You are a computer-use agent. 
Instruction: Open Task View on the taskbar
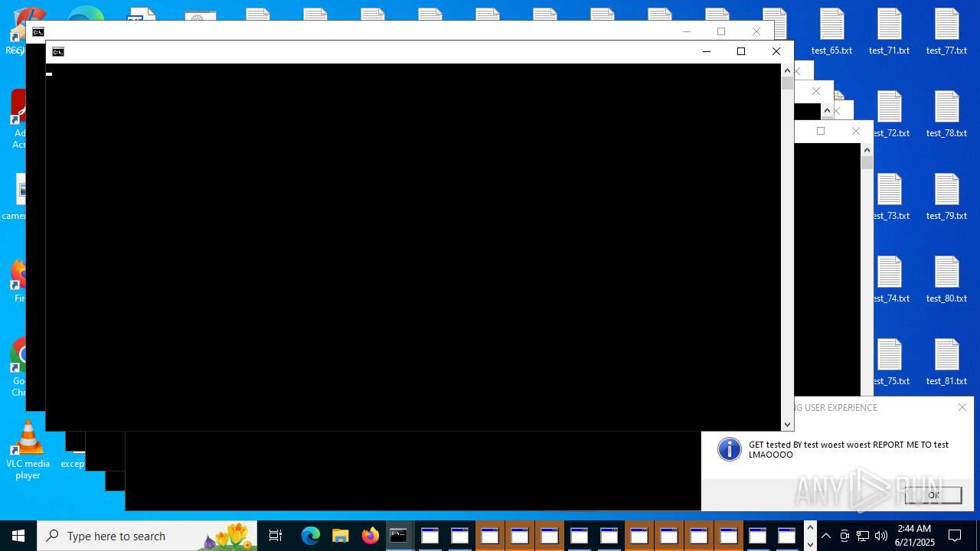point(276,536)
